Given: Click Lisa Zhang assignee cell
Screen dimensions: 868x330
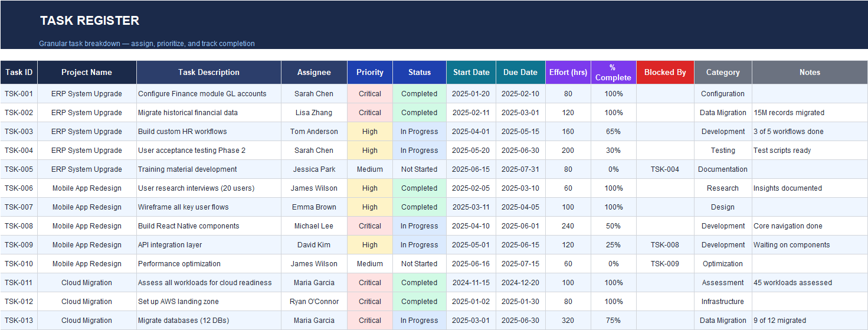Looking at the screenshot, I should click(314, 112).
